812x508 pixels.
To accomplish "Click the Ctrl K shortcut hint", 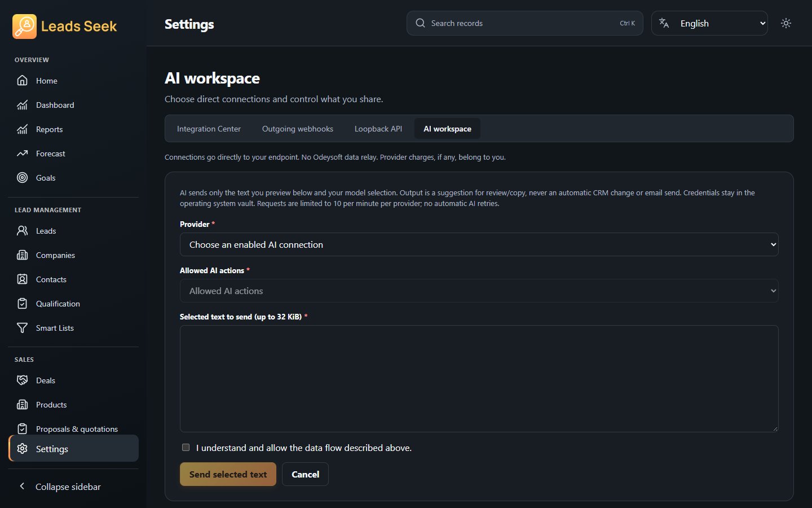I will tap(627, 23).
